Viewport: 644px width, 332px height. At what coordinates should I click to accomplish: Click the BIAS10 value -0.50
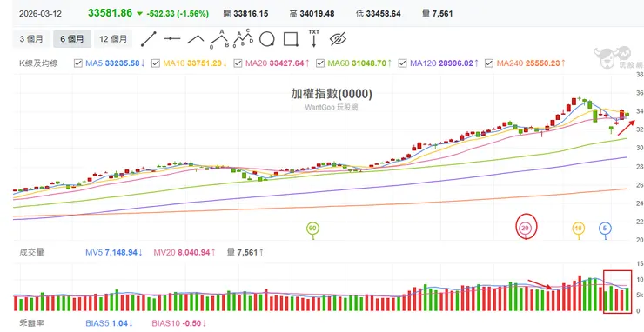[191, 323]
